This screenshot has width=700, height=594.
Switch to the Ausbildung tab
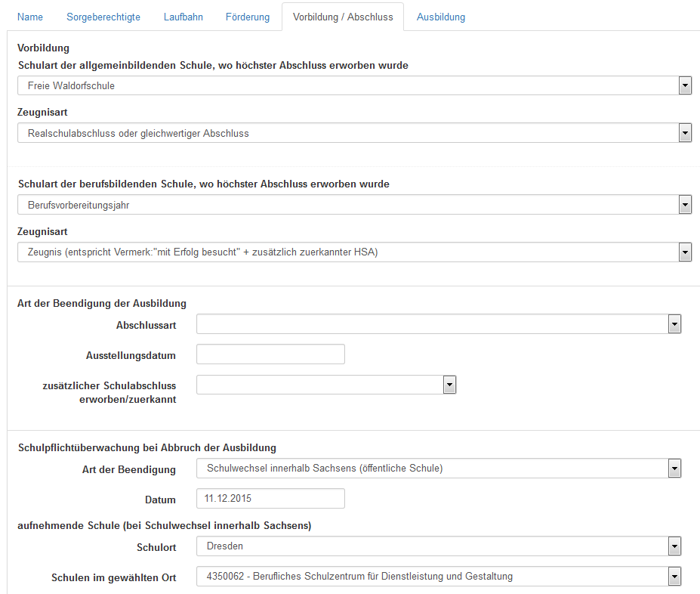(x=441, y=17)
